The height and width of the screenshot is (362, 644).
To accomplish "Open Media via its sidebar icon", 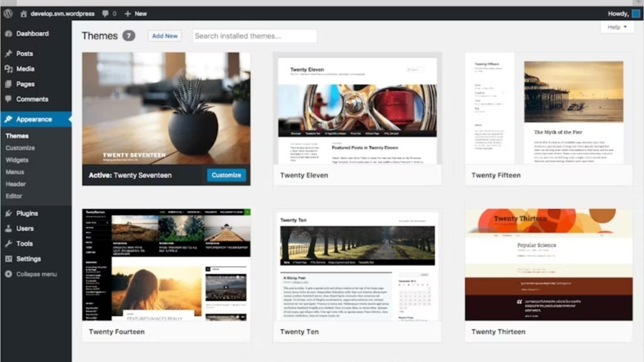I will (x=8, y=69).
